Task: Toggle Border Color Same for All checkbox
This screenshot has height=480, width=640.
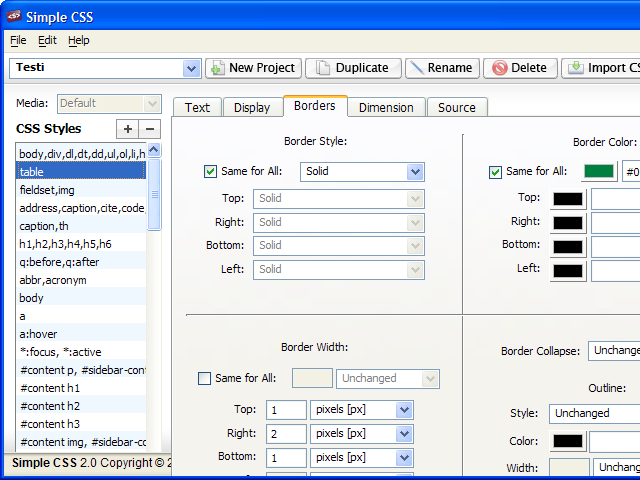Action: pos(495,172)
